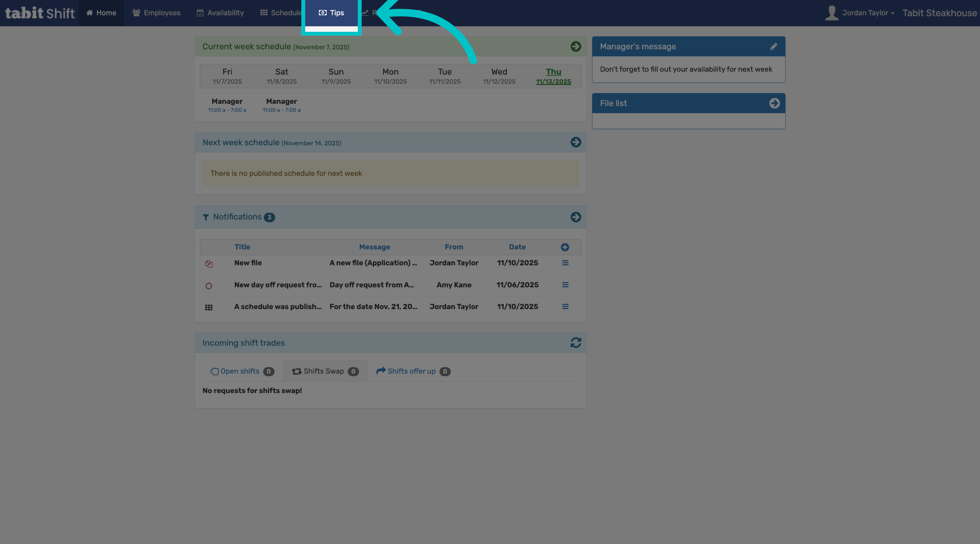Click the notifications count badge 3
This screenshot has width=980, height=544.
coord(269,217)
